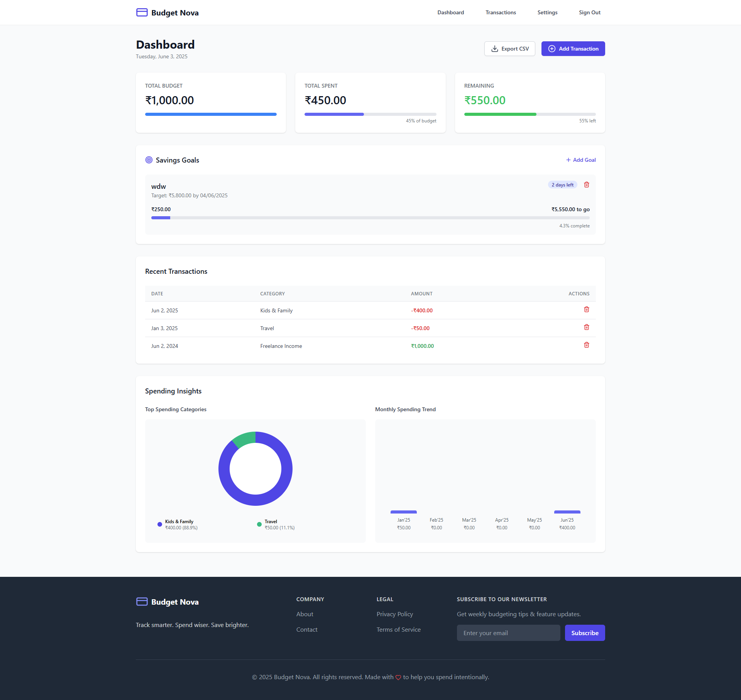Click the Budget Nova logo icon in header
Viewport: 741px width, 700px height.
[x=142, y=12]
